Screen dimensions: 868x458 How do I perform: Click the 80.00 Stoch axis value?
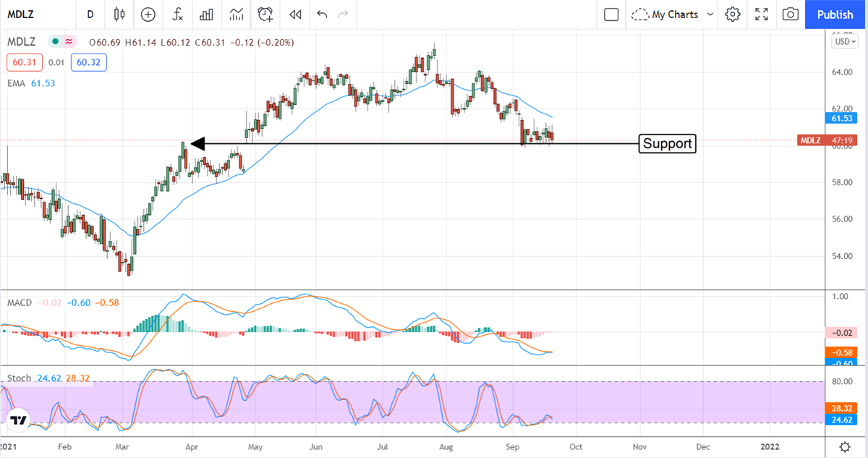click(842, 381)
